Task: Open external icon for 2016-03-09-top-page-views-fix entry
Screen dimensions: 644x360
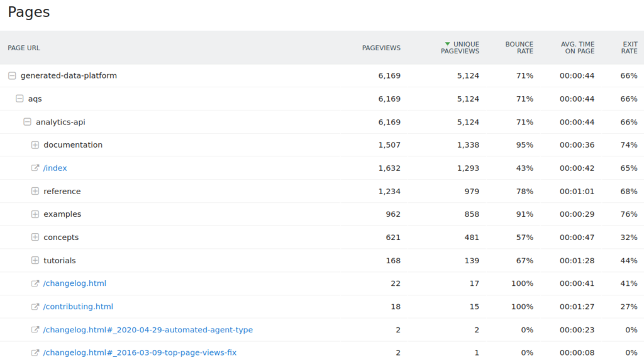Action: tap(35, 352)
